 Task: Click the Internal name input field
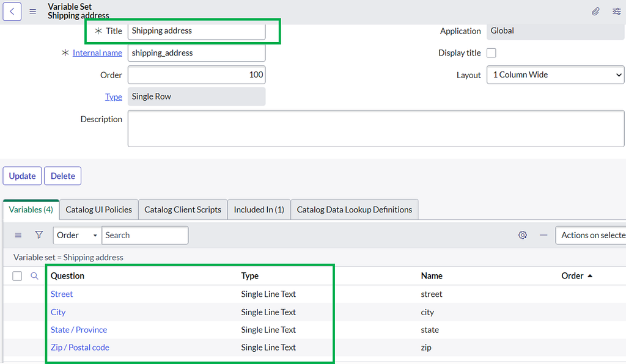coord(196,53)
